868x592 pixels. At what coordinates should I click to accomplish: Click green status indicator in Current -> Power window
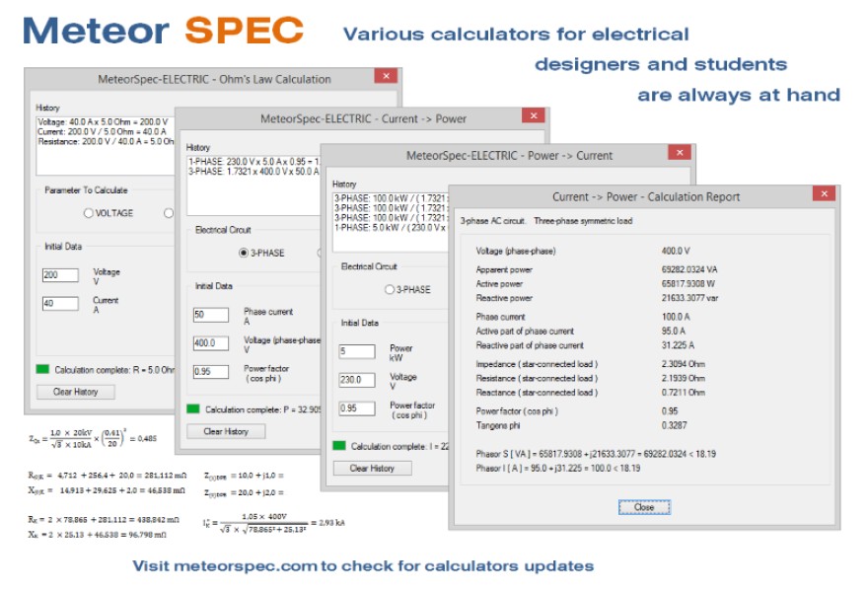[x=193, y=408]
